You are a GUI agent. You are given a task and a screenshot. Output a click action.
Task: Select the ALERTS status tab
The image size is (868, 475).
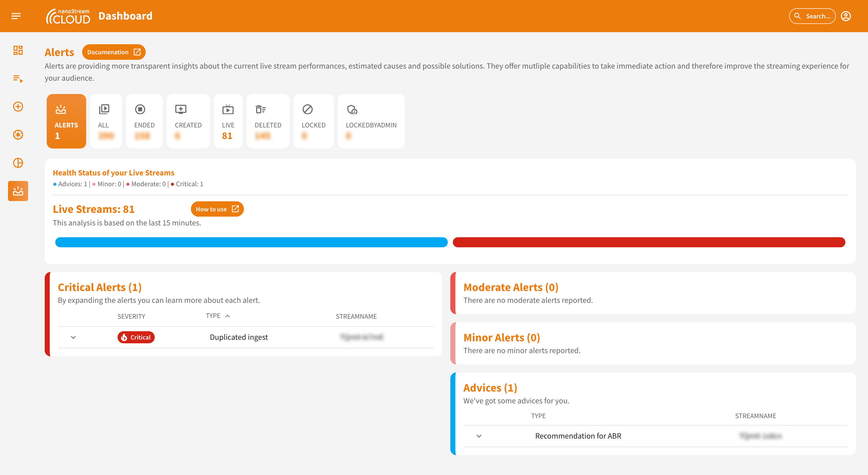(x=66, y=121)
